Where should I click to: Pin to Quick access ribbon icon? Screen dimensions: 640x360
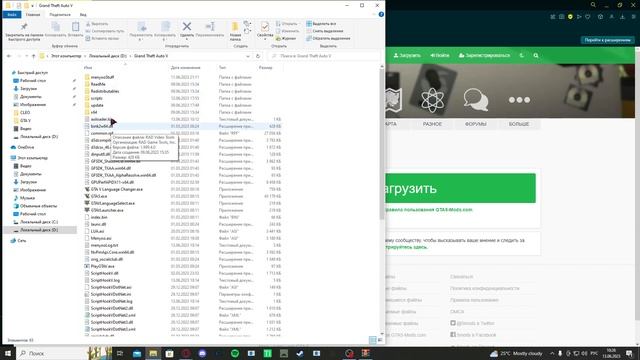(24, 27)
